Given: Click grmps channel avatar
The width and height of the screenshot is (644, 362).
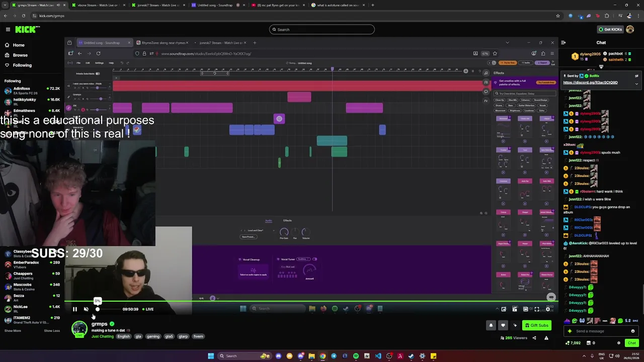Looking at the screenshot, I should click(79, 329).
